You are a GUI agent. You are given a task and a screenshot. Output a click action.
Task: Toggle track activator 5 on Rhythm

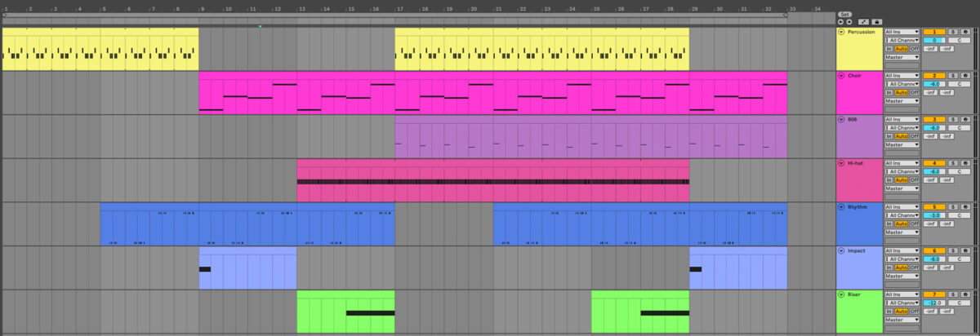pyautogui.click(x=934, y=207)
